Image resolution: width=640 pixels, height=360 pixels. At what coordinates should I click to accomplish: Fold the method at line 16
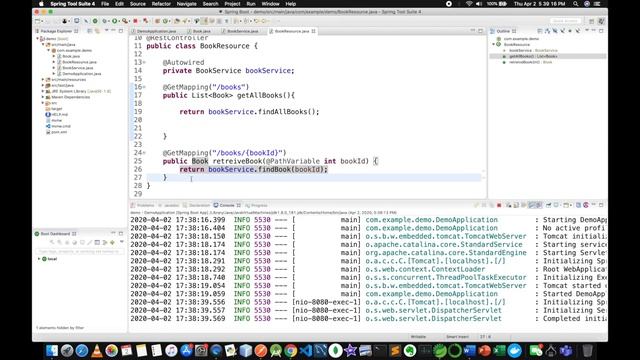(x=144, y=87)
